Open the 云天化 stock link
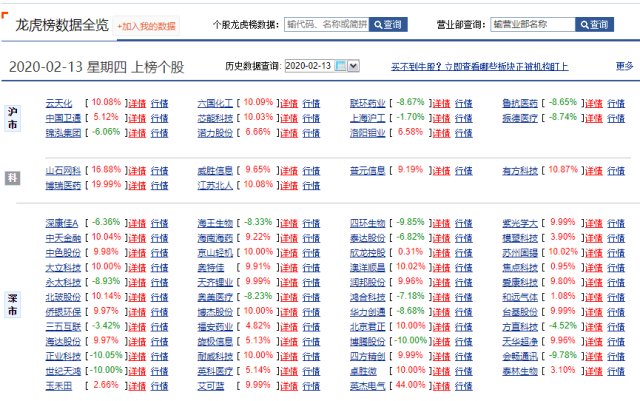The height and width of the screenshot is (401, 640). (59, 103)
